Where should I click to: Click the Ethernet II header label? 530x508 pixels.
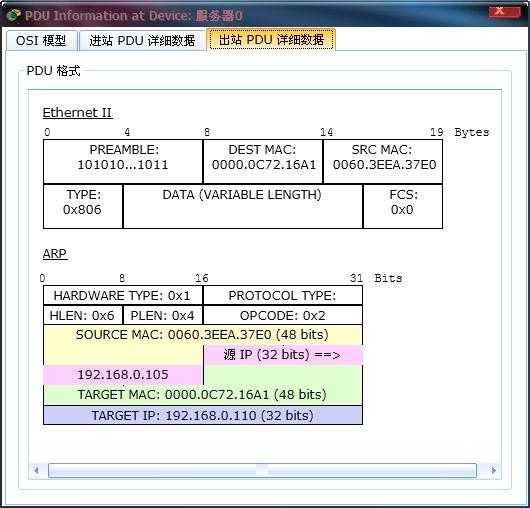point(77,113)
